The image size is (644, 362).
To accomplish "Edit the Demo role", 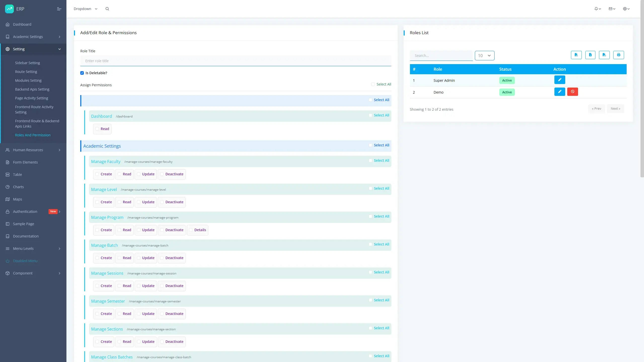I will (559, 92).
